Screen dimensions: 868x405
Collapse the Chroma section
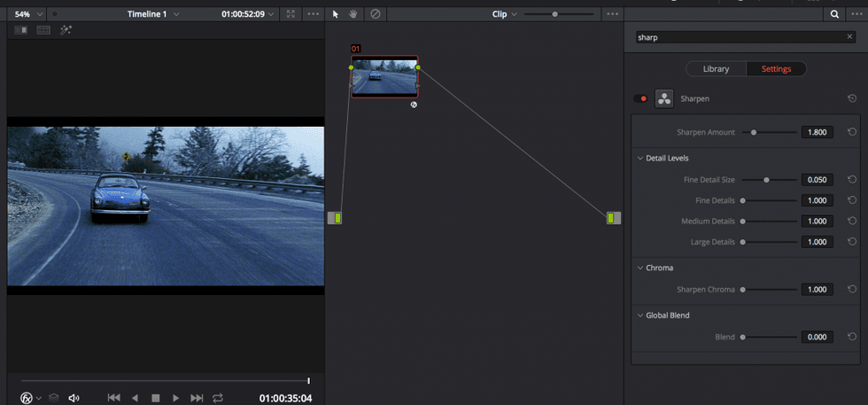coord(640,269)
